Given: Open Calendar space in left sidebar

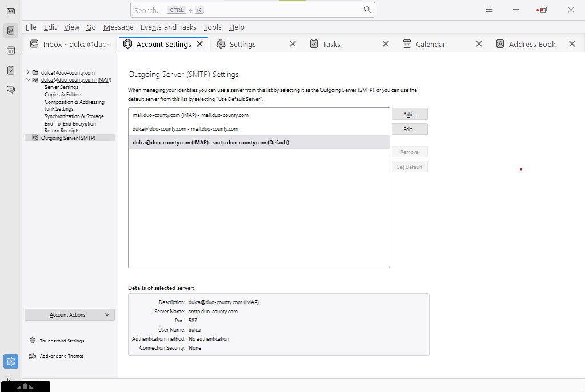Looking at the screenshot, I should coord(10,51).
